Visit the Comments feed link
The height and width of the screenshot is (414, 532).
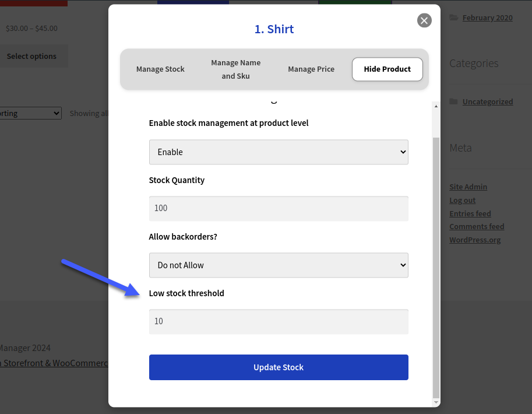coord(476,226)
